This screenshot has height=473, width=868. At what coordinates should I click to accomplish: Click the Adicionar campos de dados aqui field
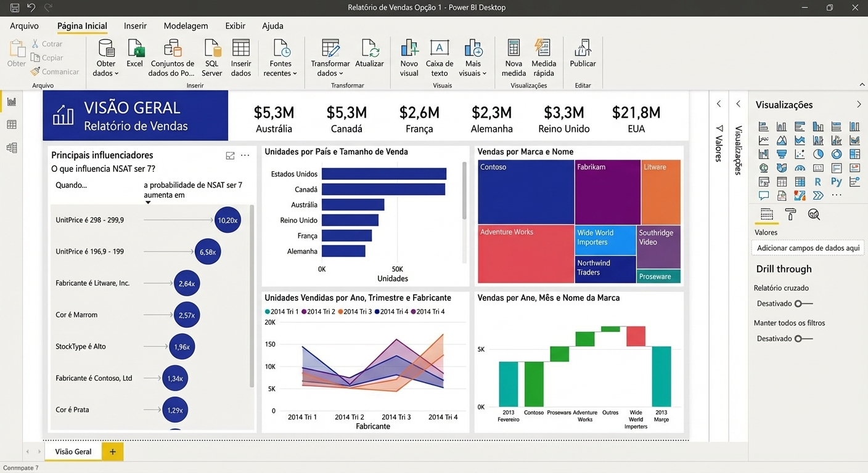tap(808, 248)
